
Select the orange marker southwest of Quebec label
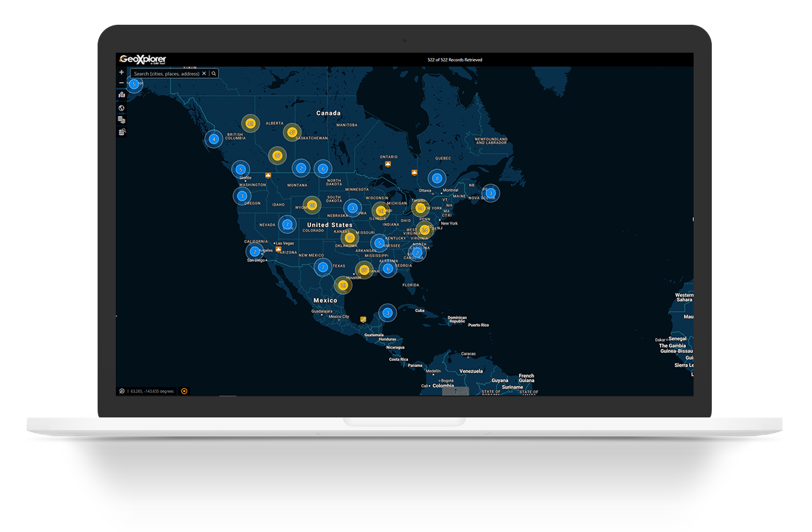click(x=414, y=173)
